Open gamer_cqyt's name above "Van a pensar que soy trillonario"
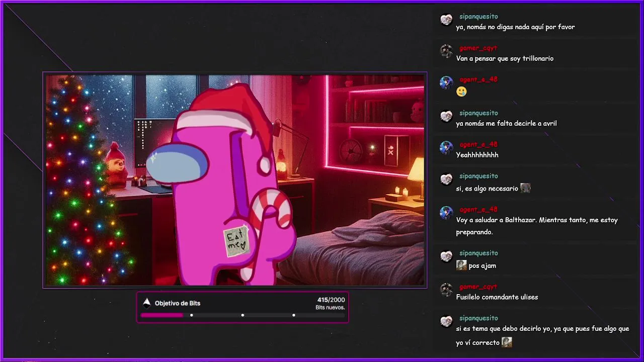The image size is (644, 362). pos(478,48)
